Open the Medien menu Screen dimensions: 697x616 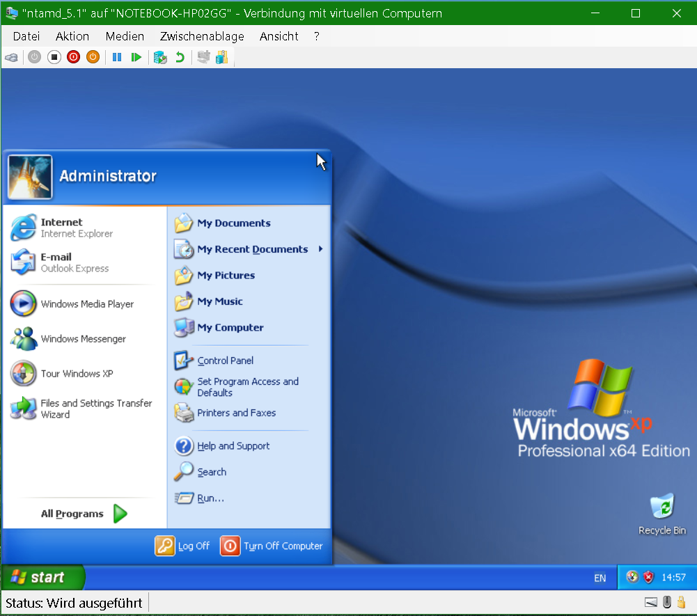tap(125, 36)
